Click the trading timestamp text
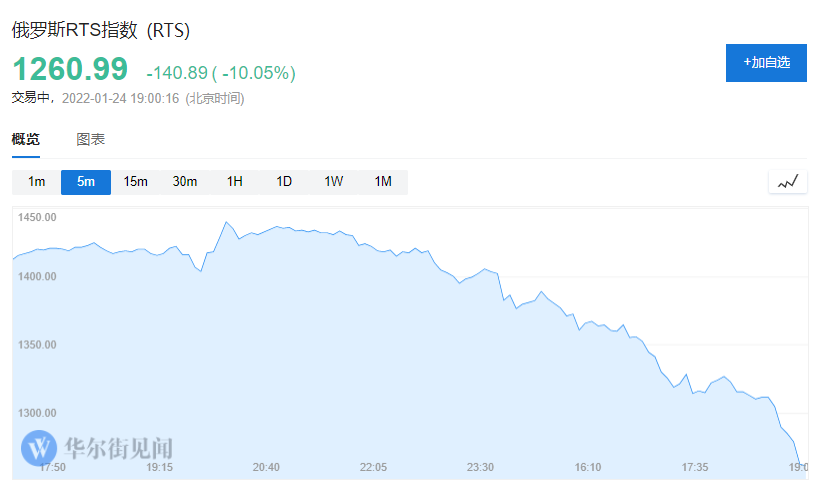The height and width of the screenshot is (487, 821). click(x=128, y=98)
